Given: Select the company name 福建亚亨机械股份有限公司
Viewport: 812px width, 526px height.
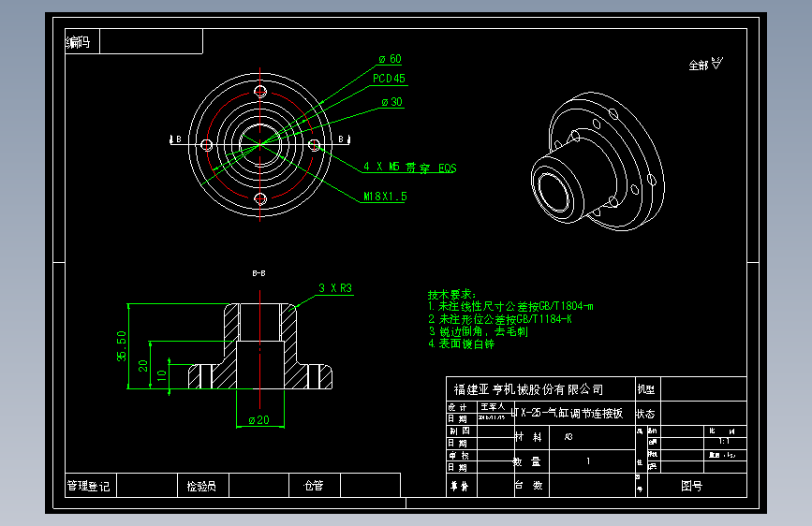Looking at the screenshot, I should [x=528, y=389].
